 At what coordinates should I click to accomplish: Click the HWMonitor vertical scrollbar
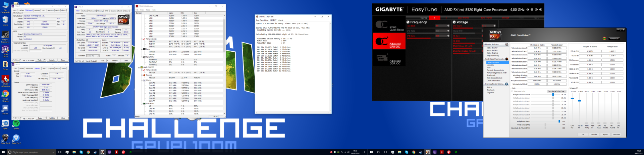224,64
